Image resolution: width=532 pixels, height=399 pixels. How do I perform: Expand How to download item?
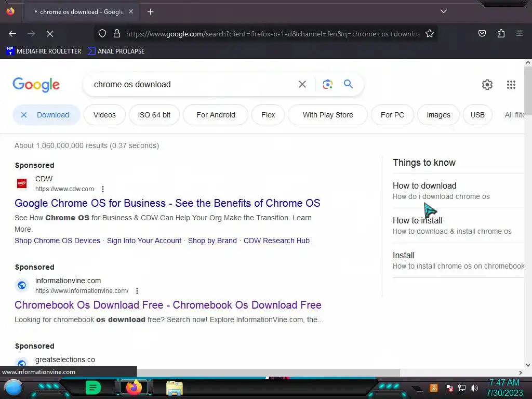[x=458, y=191]
